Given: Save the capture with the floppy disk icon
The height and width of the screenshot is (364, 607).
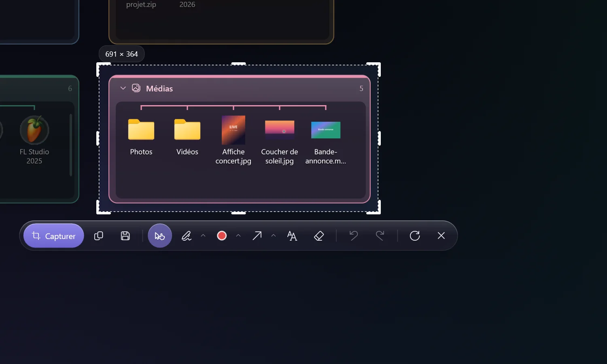Looking at the screenshot, I should click(x=125, y=236).
